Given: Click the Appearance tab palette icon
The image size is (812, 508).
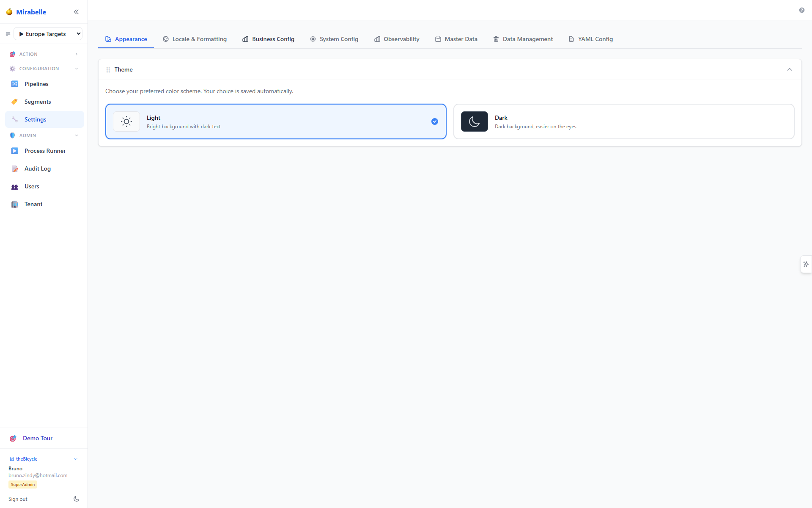Looking at the screenshot, I should point(108,39).
